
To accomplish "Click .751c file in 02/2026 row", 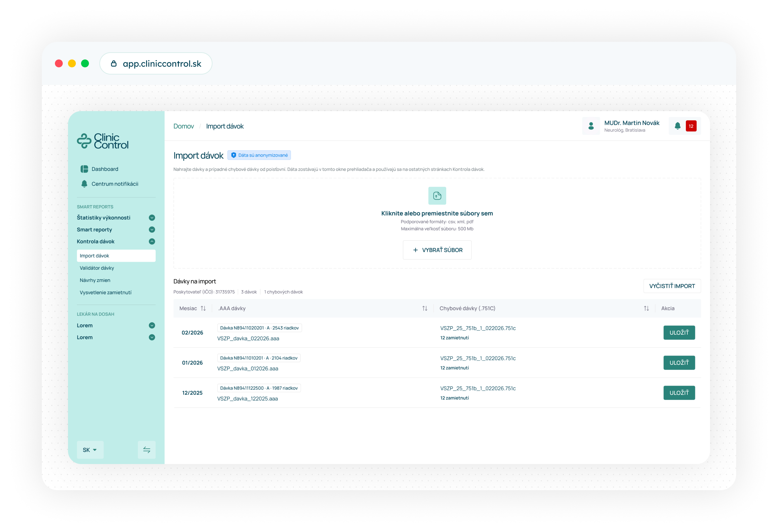I will 478,328.
